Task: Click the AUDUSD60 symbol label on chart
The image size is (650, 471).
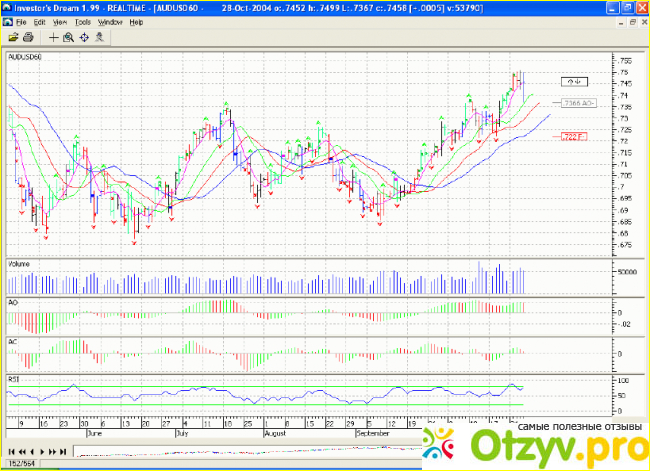Action: point(25,58)
